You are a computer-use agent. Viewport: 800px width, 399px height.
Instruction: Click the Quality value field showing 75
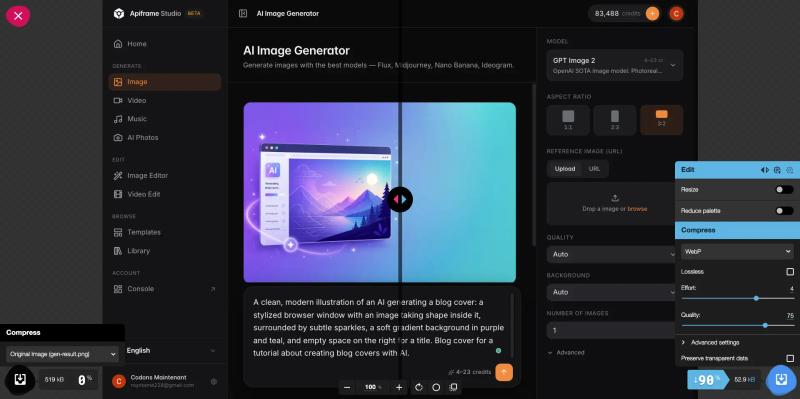coord(789,315)
